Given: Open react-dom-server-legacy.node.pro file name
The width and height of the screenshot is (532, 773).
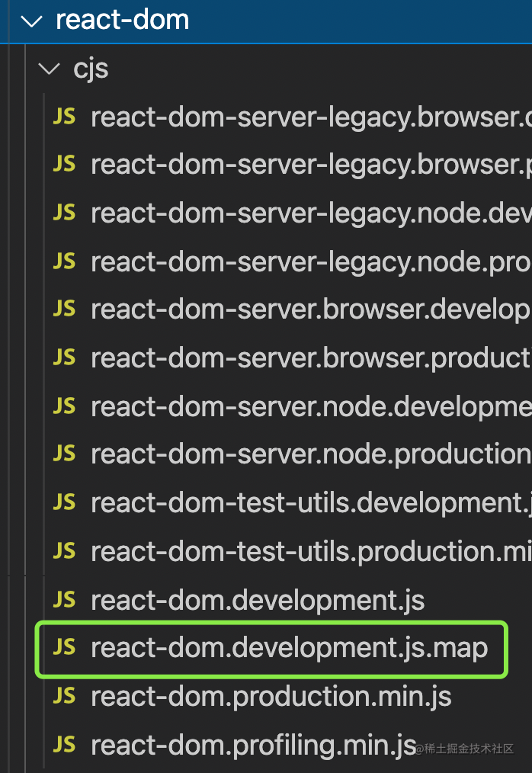Looking at the screenshot, I should (x=312, y=263).
